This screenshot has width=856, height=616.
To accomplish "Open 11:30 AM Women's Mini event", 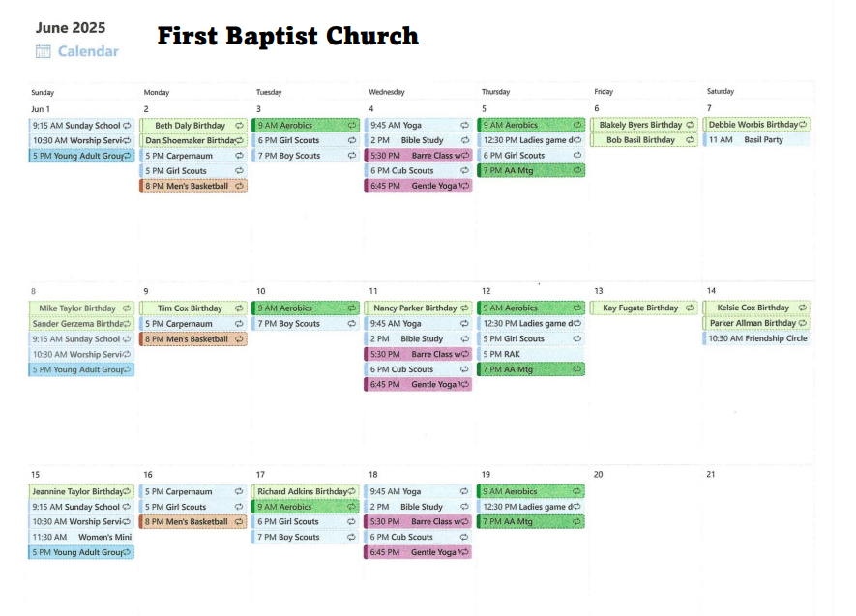I will click(81, 537).
